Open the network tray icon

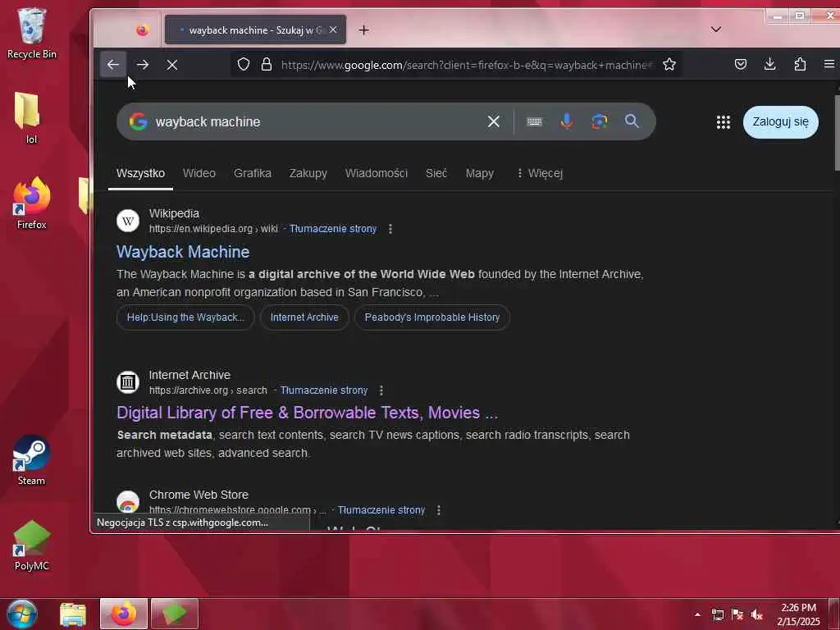717,614
